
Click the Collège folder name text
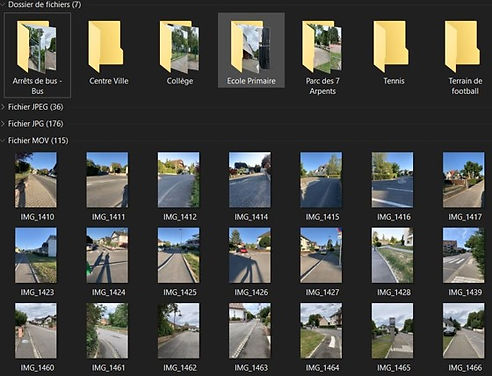(180, 81)
